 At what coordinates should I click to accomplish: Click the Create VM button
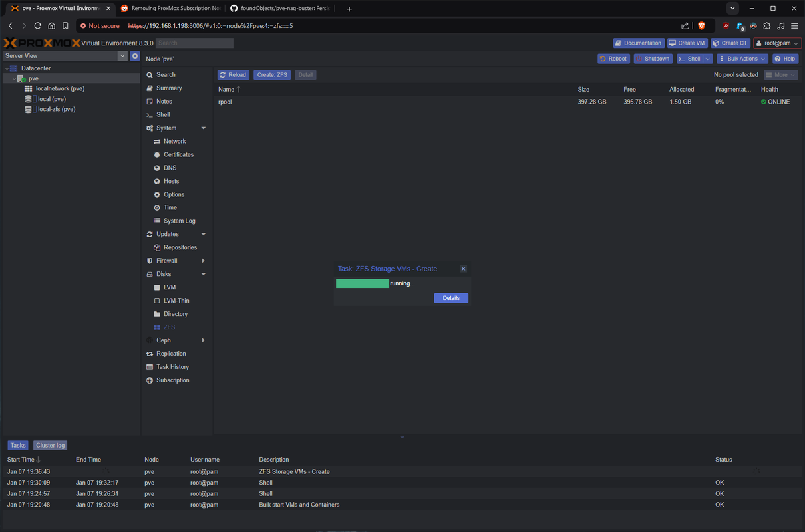[687, 43]
